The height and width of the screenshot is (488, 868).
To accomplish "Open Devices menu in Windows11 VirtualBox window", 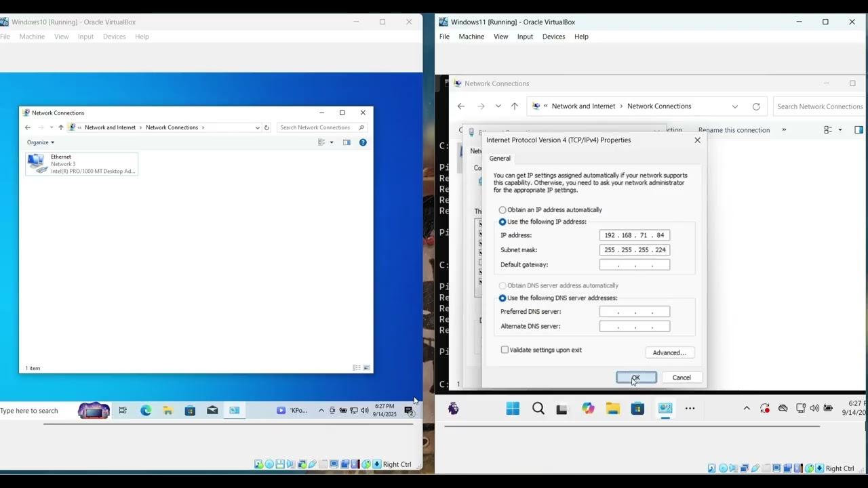I will pyautogui.click(x=553, y=37).
